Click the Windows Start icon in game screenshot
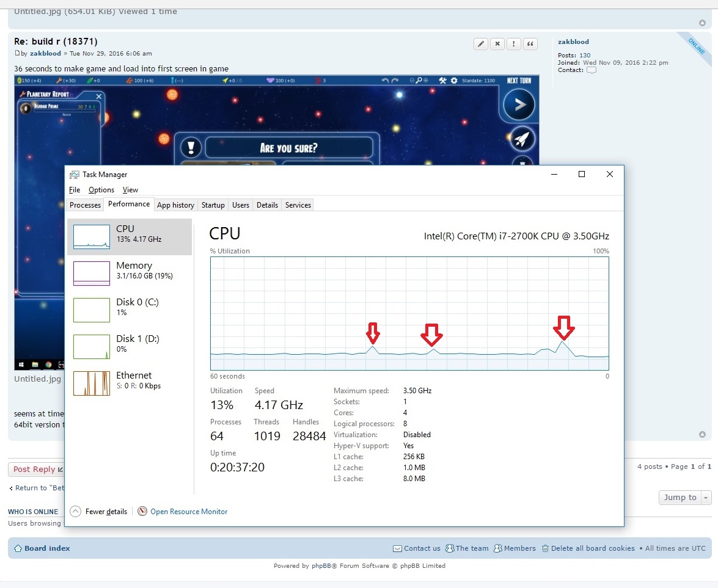718x588 pixels. (x=21, y=365)
